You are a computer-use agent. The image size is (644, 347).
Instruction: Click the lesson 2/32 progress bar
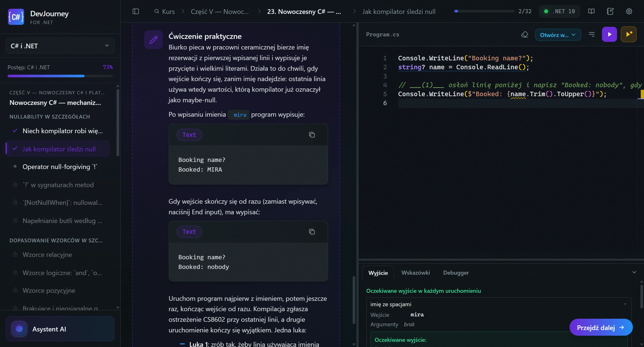pyautogui.click(x=484, y=11)
